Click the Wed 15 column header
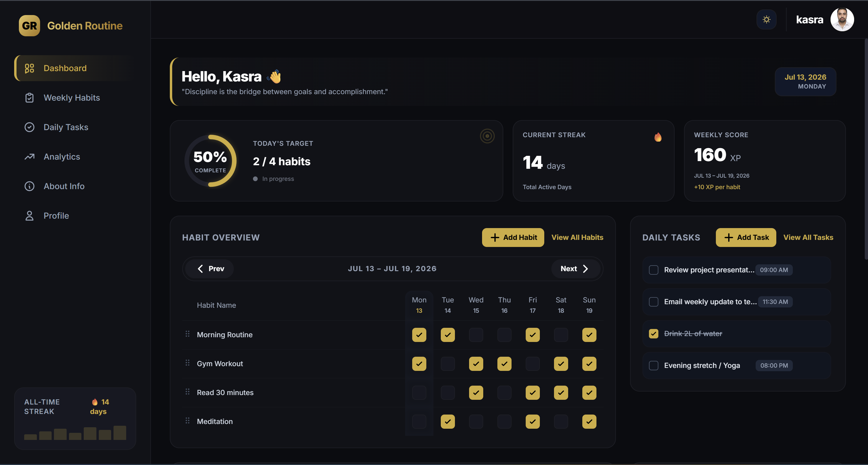The width and height of the screenshot is (868, 465). (476, 305)
